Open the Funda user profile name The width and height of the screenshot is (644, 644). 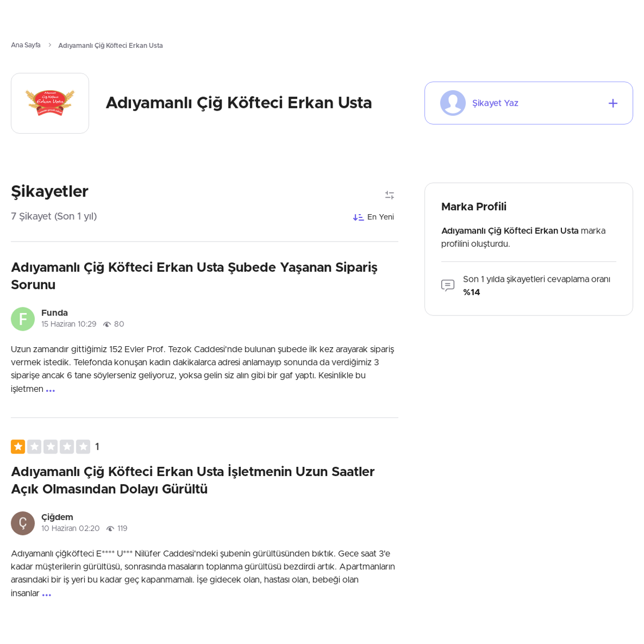[55, 313]
